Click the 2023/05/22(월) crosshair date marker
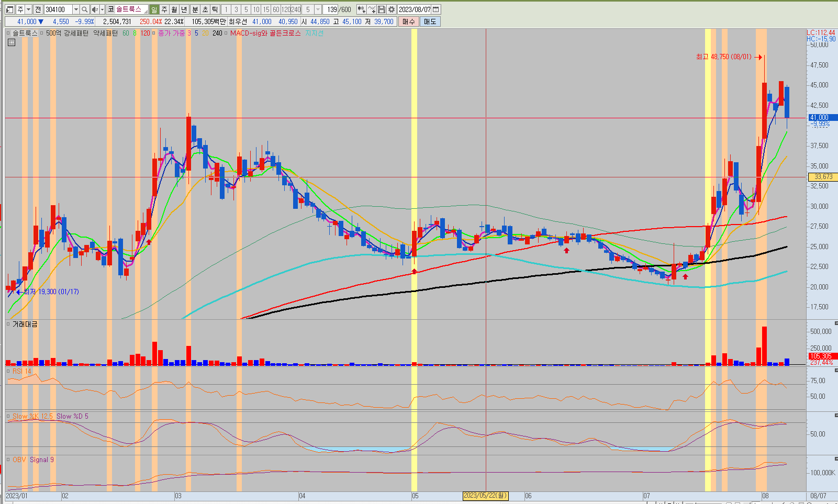Image resolution: width=838 pixels, height=504 pixels. click(x=486, y=495)
